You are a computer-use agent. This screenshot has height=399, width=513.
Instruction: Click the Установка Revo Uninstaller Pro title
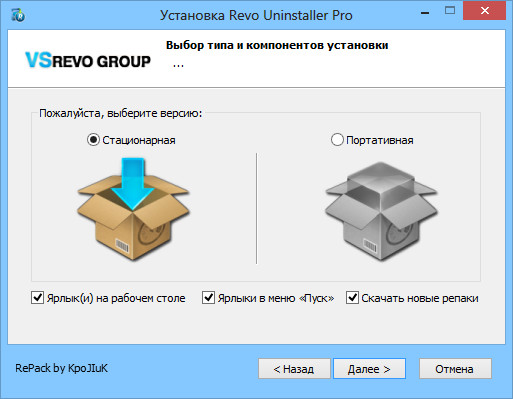coord(256,15)
